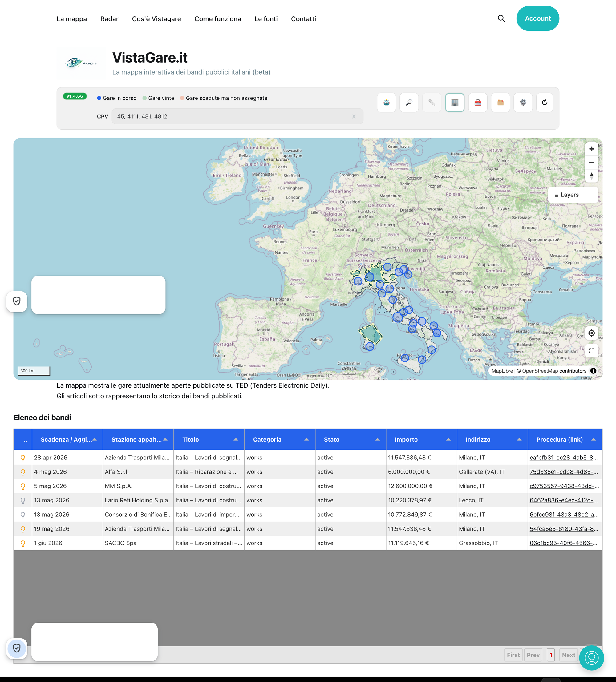Sort table by Stato column arrow
The image size is (616, 682).
377,439
